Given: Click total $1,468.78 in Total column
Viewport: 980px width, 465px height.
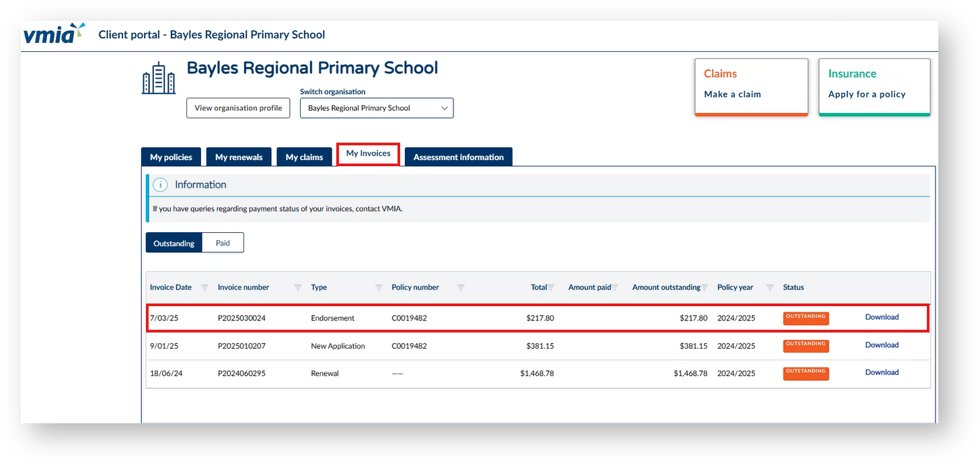Looking at the screenshot, I should click(537, 373).
